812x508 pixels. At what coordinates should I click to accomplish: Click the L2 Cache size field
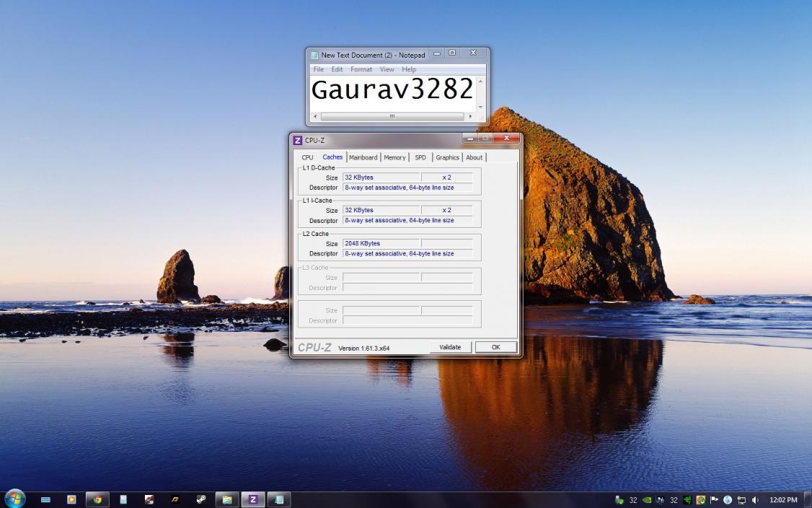click(381, 244)
